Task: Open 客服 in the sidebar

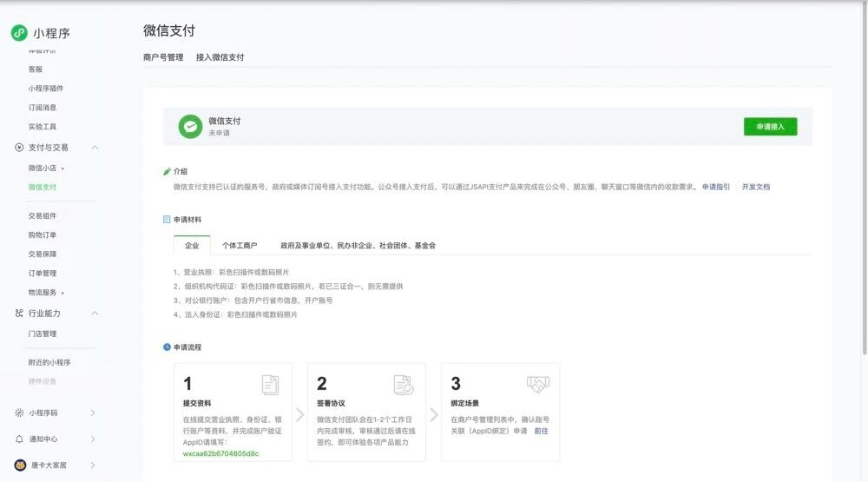Action: pos(36,69)
